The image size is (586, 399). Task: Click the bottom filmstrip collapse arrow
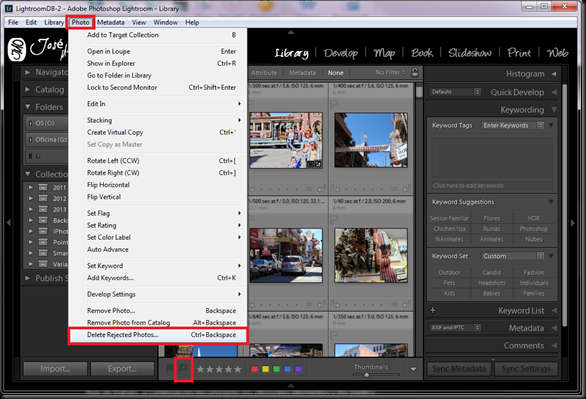pos(291,385)
